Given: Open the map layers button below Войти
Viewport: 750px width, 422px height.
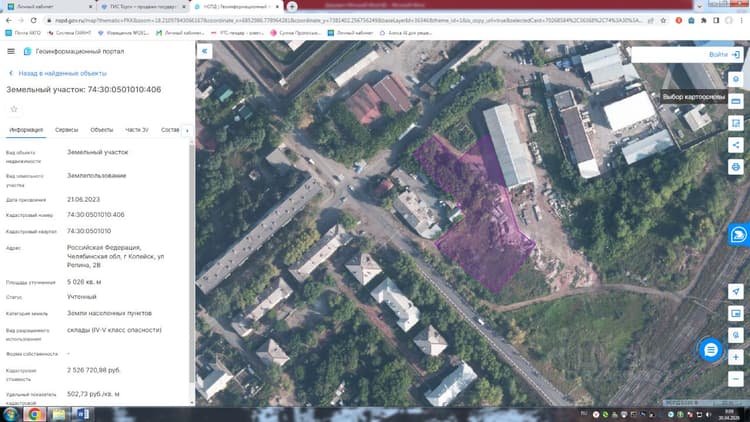Looking at the screenshot, I should 736,79.
